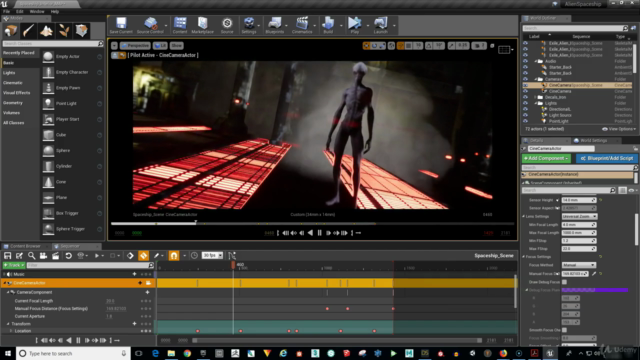Select the Landscape mode icon
The image size is (640, 360).
pos(46,31)
